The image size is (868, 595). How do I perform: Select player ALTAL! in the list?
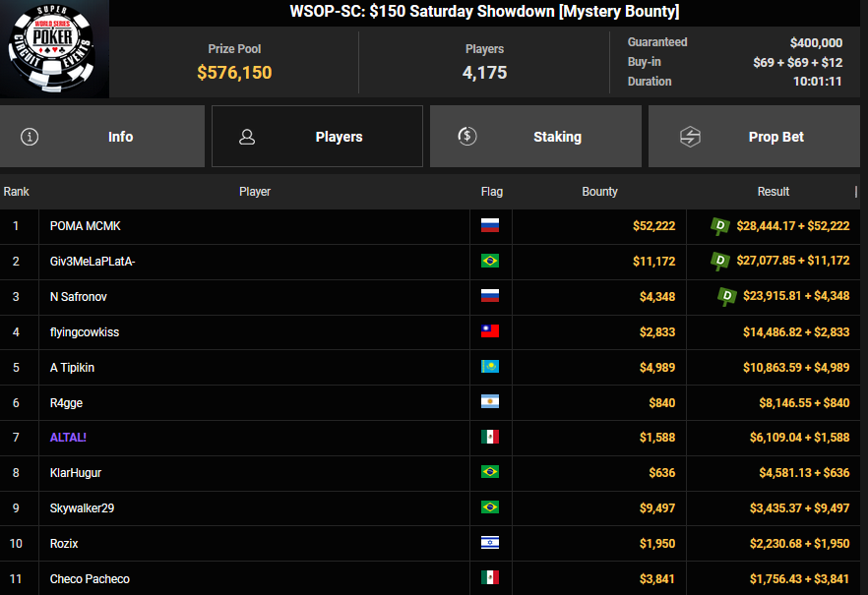point(68,438)
